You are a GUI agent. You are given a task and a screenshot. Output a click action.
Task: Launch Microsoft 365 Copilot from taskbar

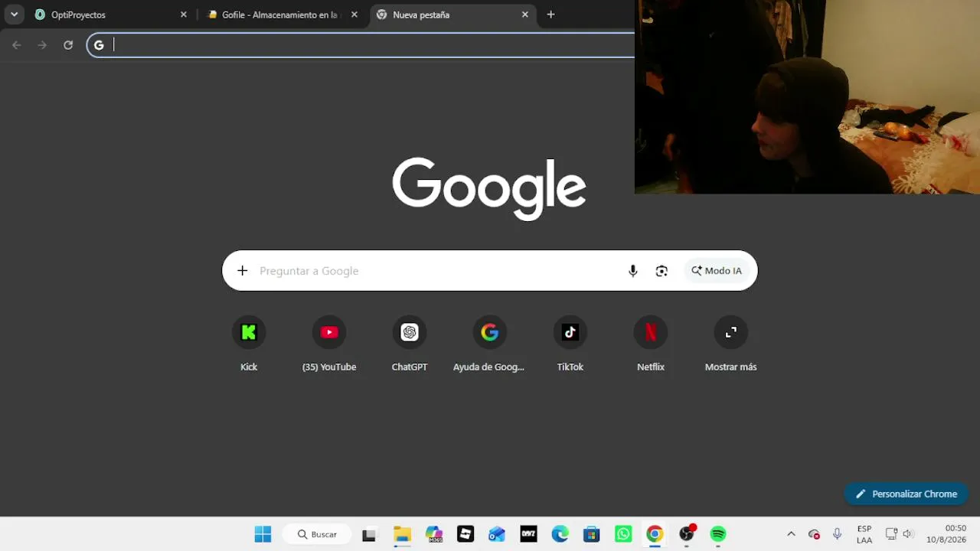(x=434, y=534)
